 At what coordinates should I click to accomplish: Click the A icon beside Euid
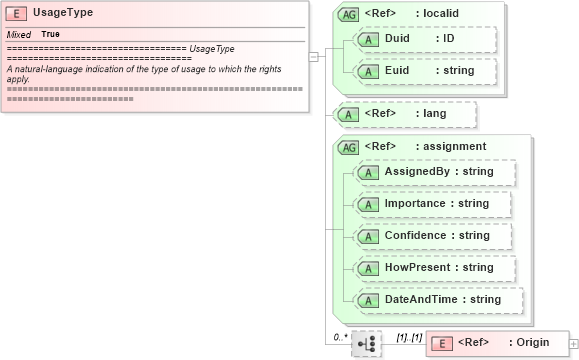368,72
